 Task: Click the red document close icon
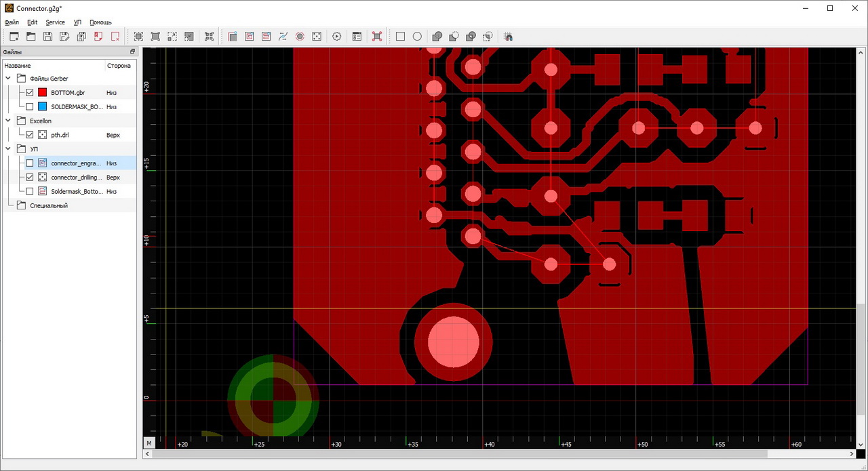pos(98,37)
